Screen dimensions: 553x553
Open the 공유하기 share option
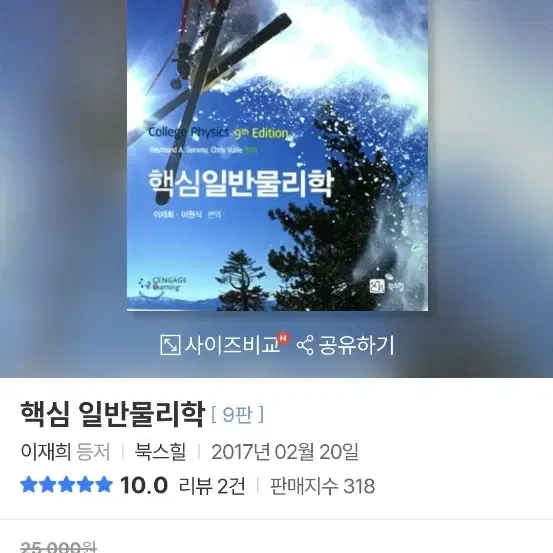coord(356,345)
